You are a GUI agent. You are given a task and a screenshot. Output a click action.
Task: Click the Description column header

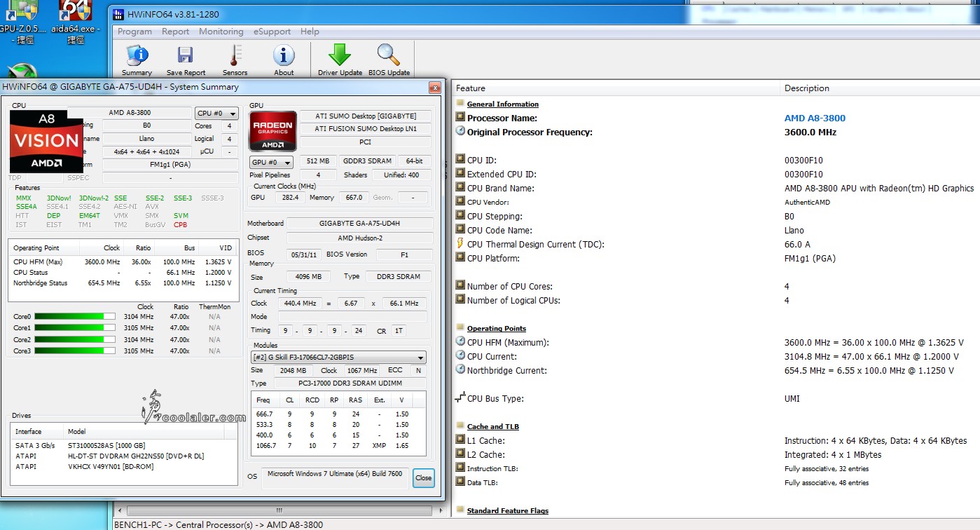tap(880, 88)
